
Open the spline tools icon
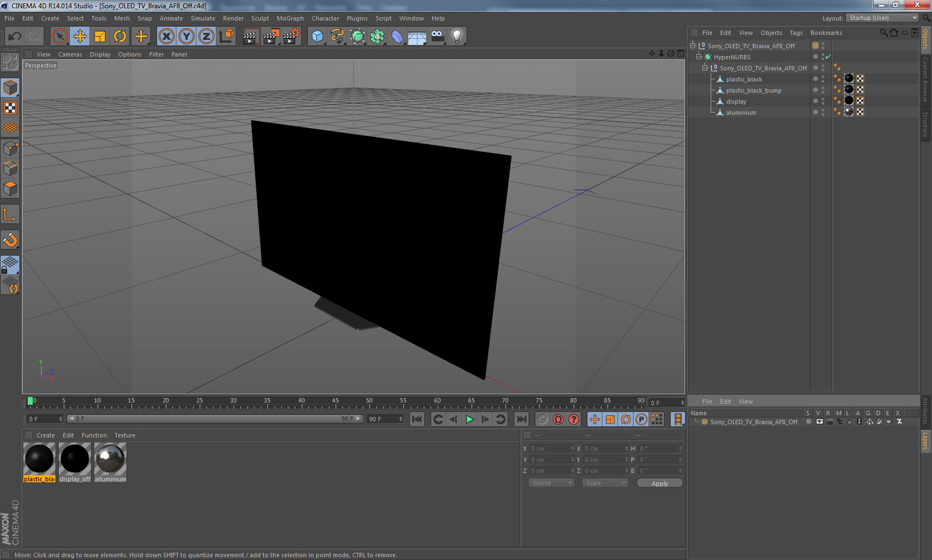pos(337,37)
